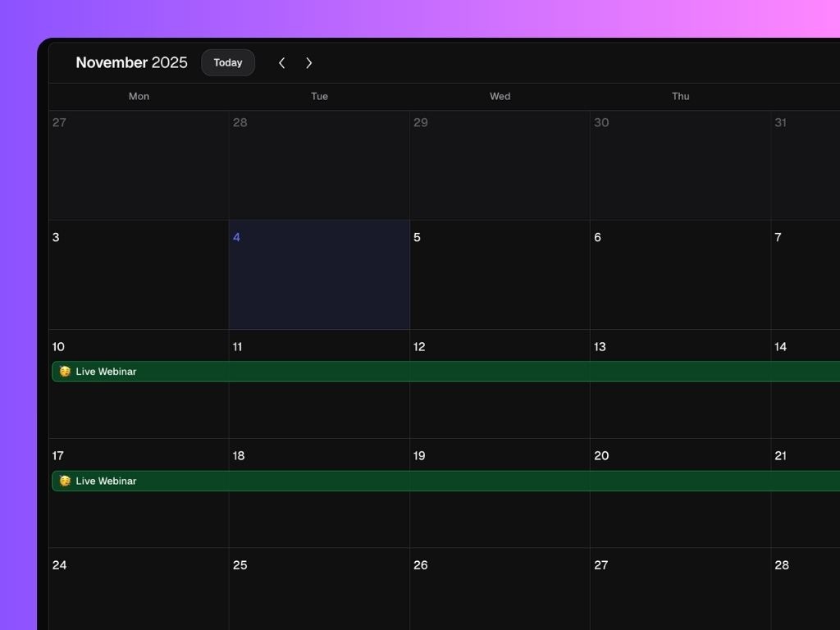Select day 5 in the calendar

click(500, 274)
